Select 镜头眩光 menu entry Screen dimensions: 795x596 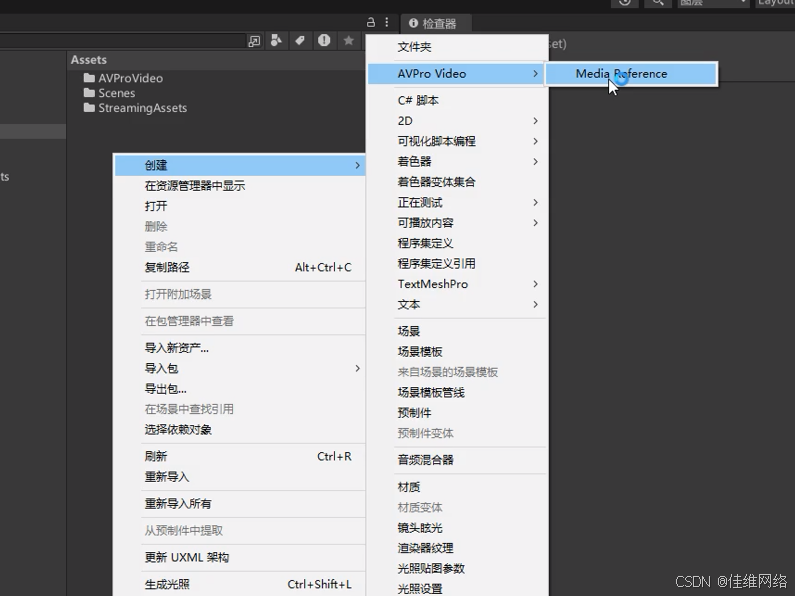tap(457, 528)
